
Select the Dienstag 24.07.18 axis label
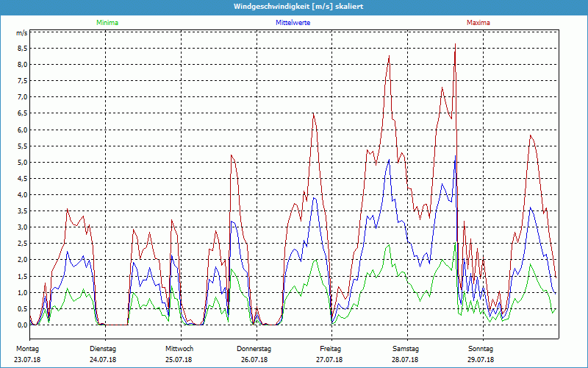(103, 353)
